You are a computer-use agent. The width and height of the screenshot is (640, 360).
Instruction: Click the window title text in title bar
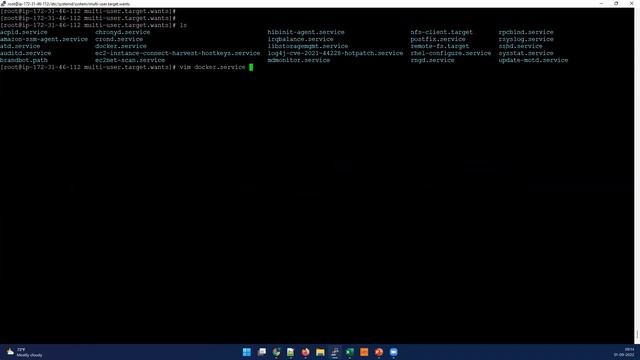click(x=69, y=4)
